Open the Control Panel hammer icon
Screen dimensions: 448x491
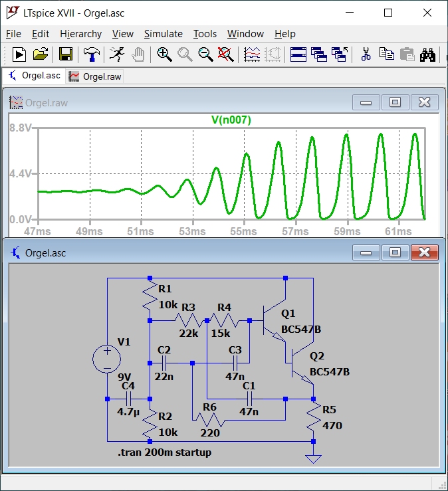point(91,54)
